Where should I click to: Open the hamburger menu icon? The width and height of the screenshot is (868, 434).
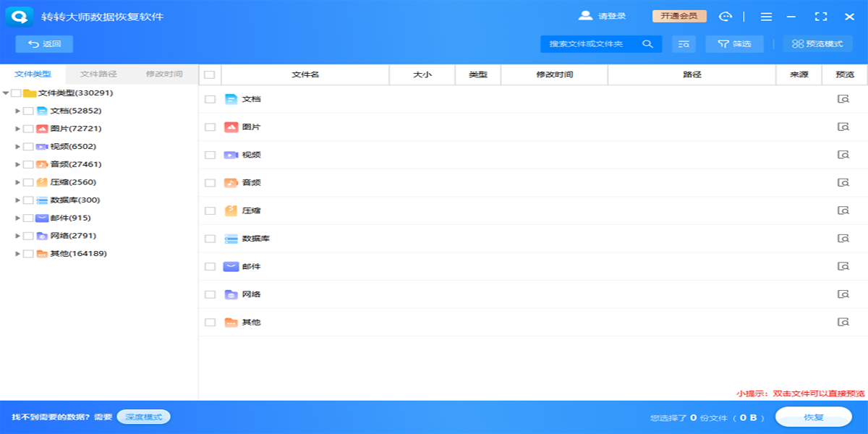[x=766, y=17]
